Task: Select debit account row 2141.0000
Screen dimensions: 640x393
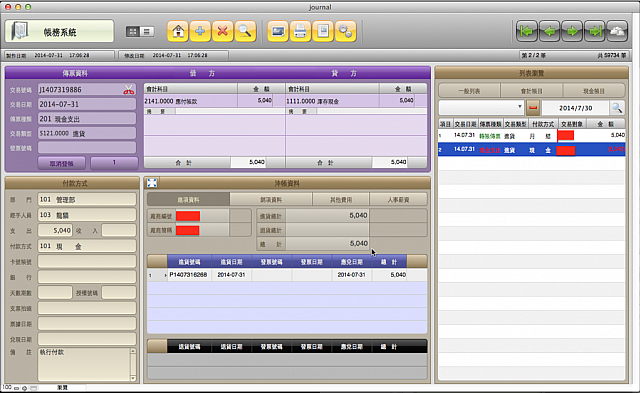Action: [x=214, y=101]
